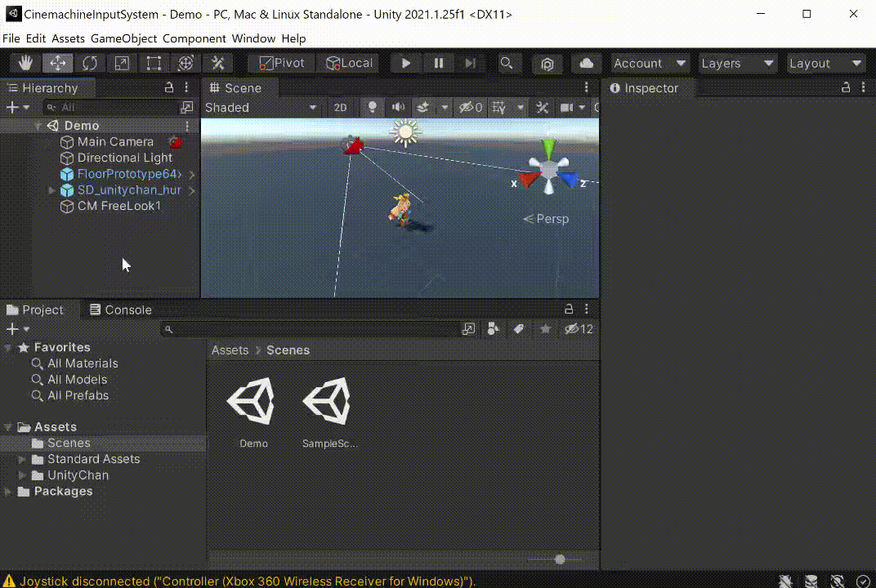Expand SD_unitychan object in Hierarchy
The width and height of the screenshot is (876, 588).
click(x=51, y=190)
